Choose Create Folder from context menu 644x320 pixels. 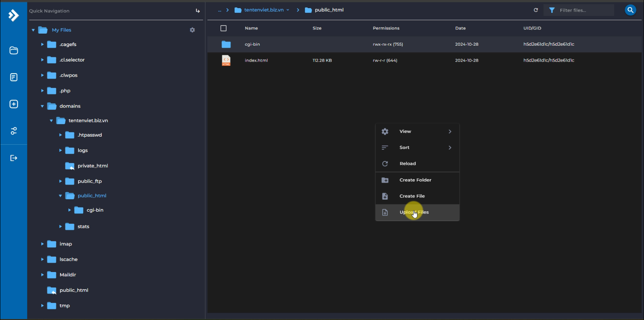coord(417,180)
